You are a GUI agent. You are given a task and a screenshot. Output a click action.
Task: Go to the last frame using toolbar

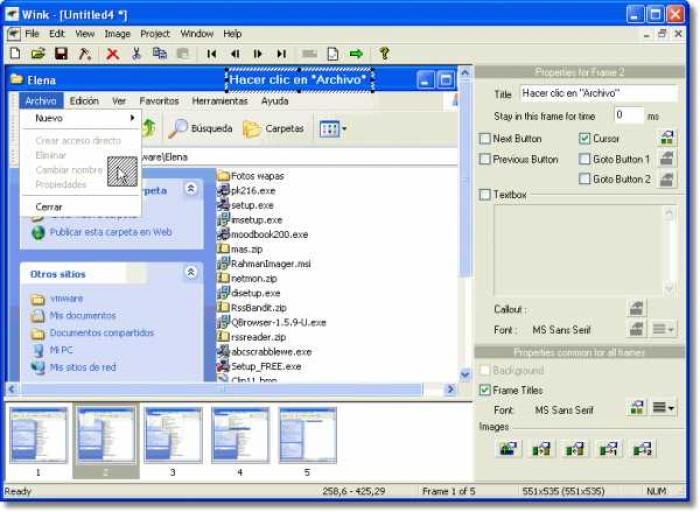(282, 54)
